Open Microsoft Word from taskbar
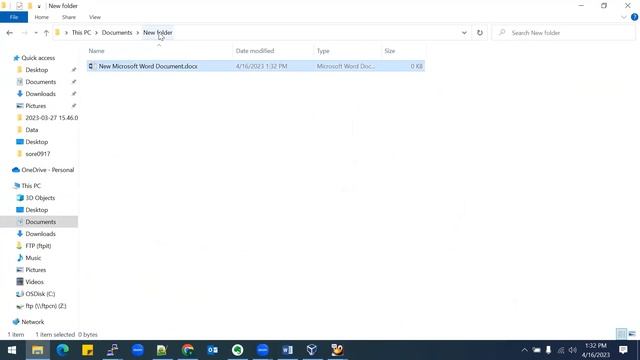640x360 pixels. click(287, 350)
